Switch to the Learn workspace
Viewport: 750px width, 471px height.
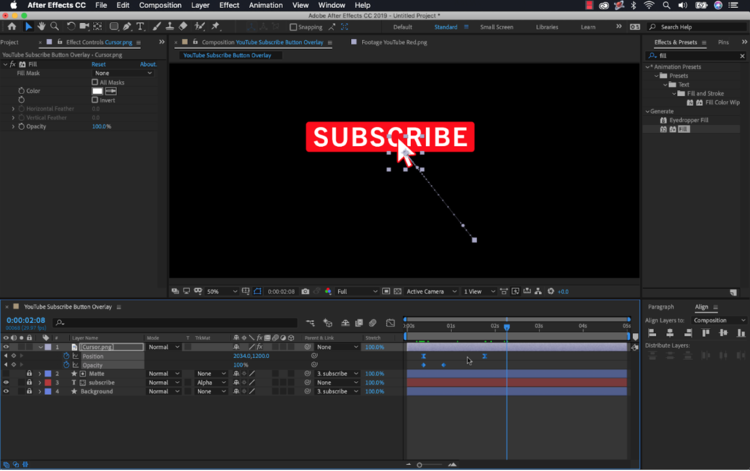tap(588, 27)
